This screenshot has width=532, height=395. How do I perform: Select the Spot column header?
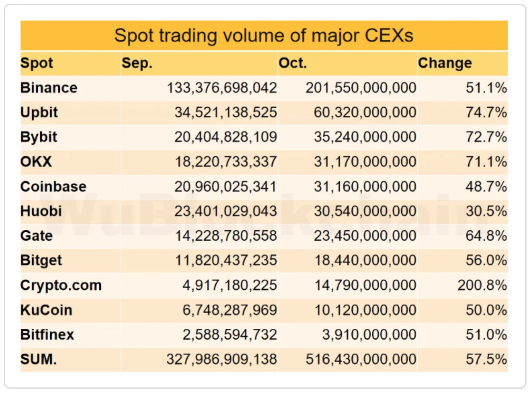point(37,63)
